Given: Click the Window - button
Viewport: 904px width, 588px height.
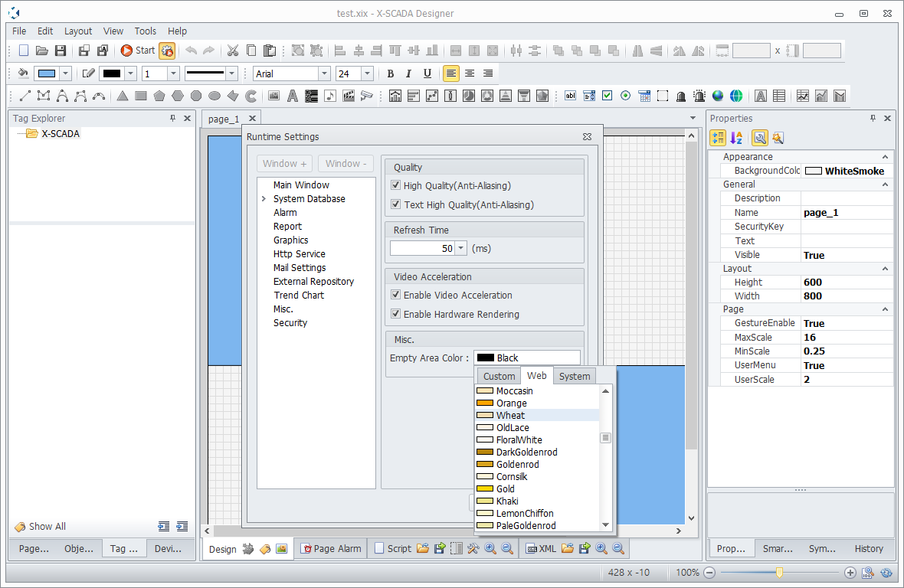Looking at the screenshot, I should click(x=346, y=164).
